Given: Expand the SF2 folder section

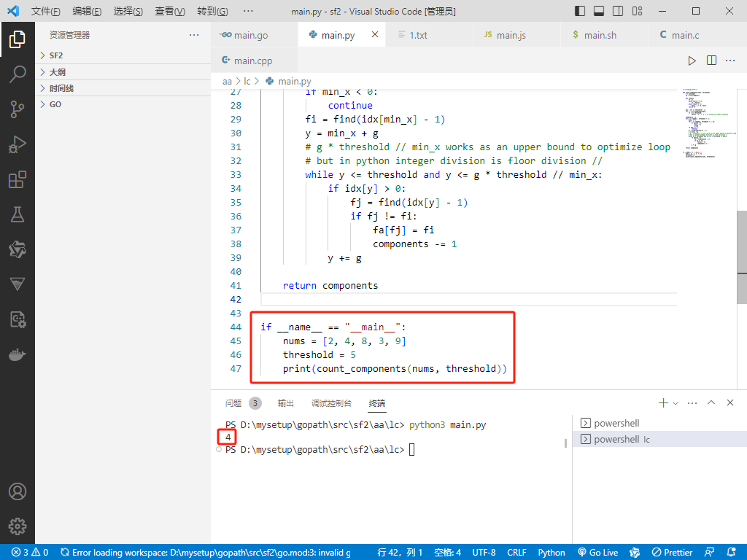Looking at the screenshot, I should coord(123,55).
